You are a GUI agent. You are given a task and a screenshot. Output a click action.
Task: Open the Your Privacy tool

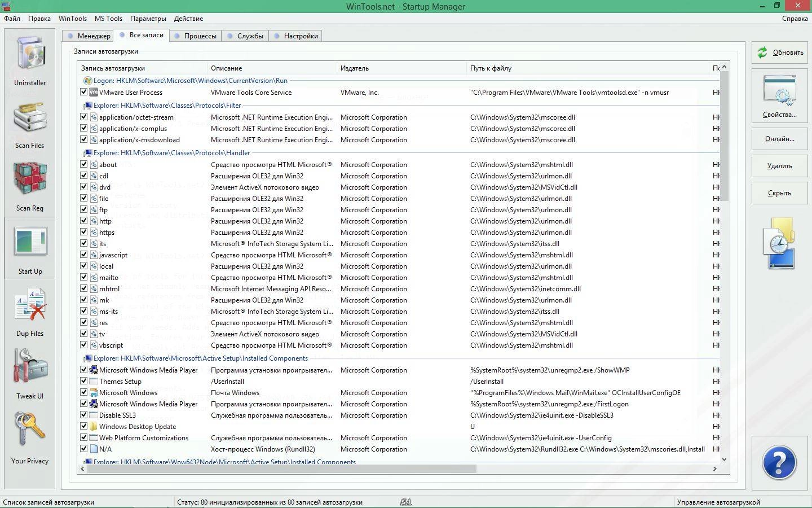click(x=30, y=438)
